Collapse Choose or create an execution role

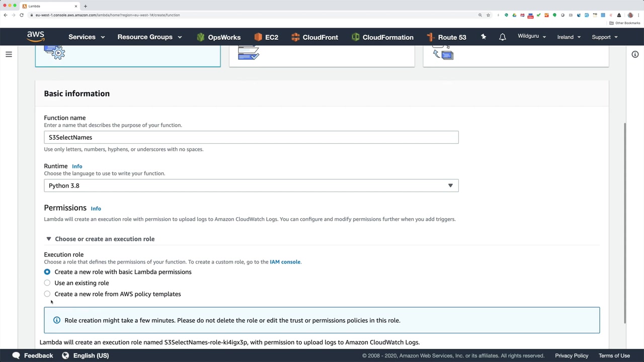point(100,239)
